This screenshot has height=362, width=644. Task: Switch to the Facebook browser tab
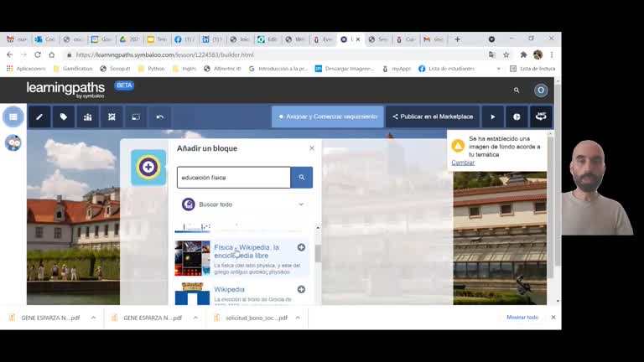coord(184,39)
